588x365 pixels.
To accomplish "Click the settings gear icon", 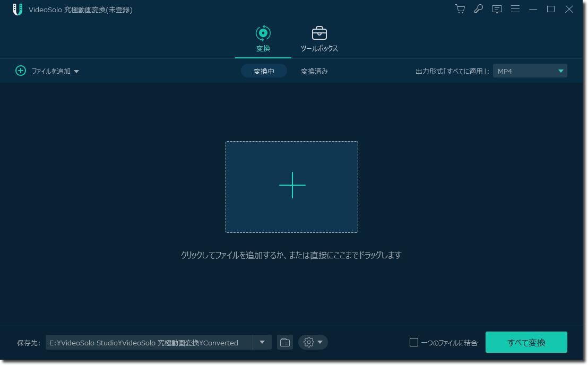I will point(308,342).
